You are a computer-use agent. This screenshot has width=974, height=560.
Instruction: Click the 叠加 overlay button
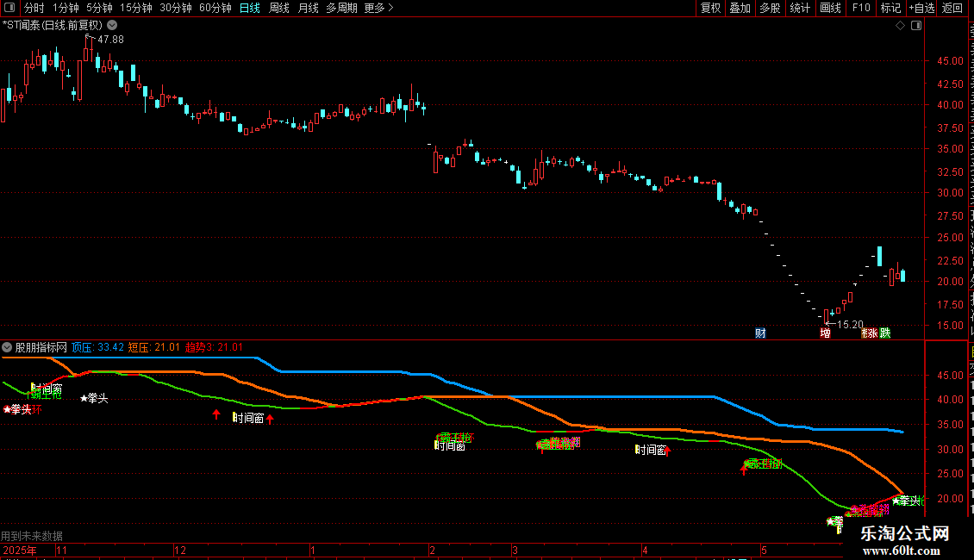pyautogui.click(x=740, y=8)
